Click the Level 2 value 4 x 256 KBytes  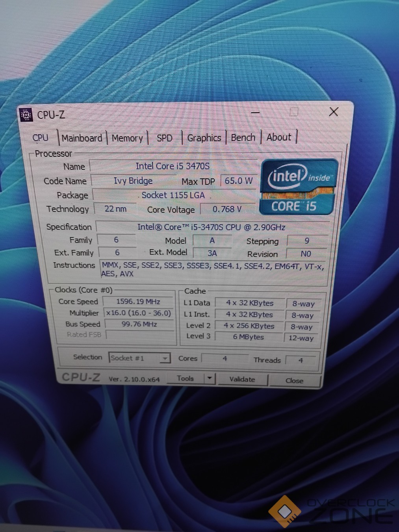[x=249, y=326]
